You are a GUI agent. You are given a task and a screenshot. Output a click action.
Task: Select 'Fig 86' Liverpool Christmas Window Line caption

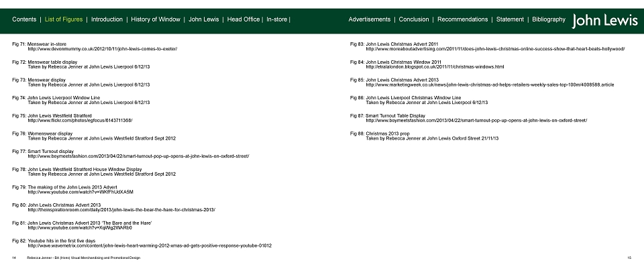pyautogui.click(x=406, y=98)
